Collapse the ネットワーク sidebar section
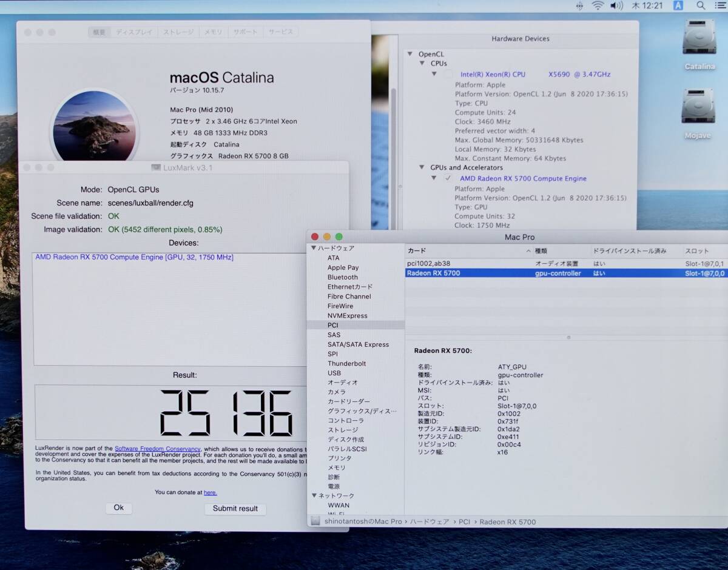Screen dimensions: 728x570 (314, 495)
